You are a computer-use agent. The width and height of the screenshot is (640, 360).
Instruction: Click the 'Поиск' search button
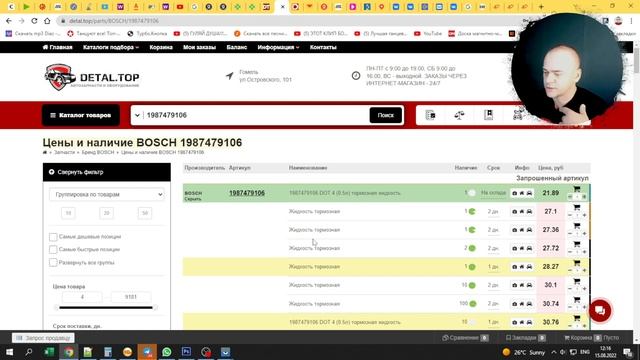pyautogui.click(x=386, y=116)
